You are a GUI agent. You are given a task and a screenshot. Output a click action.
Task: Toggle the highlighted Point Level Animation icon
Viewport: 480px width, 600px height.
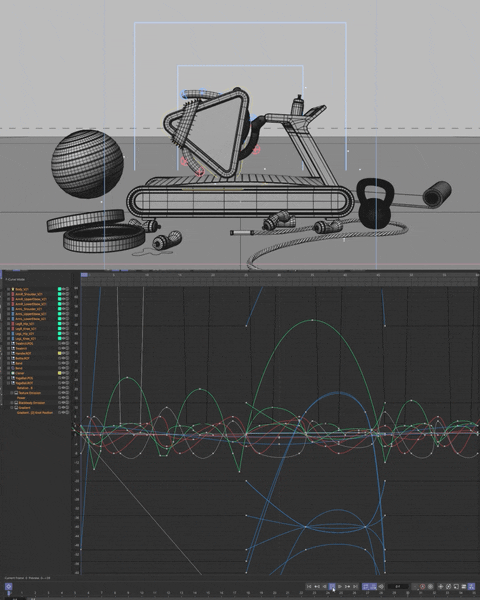[472, 586]
